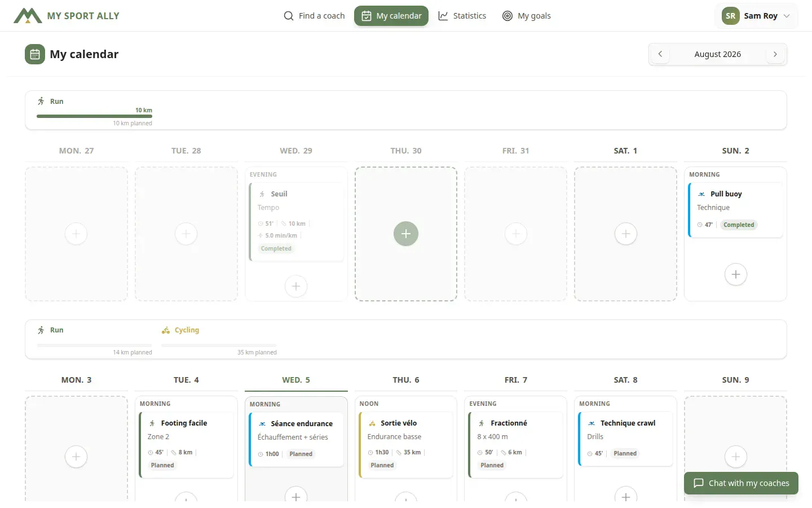812x508 pixels.
Task: Click the Planned badge on Technique crawl
Action: [625, 453]
